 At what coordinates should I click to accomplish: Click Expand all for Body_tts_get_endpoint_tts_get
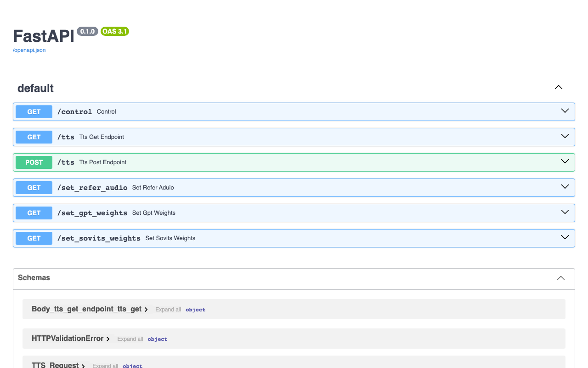pyautogui.click(x=168, y=310)
